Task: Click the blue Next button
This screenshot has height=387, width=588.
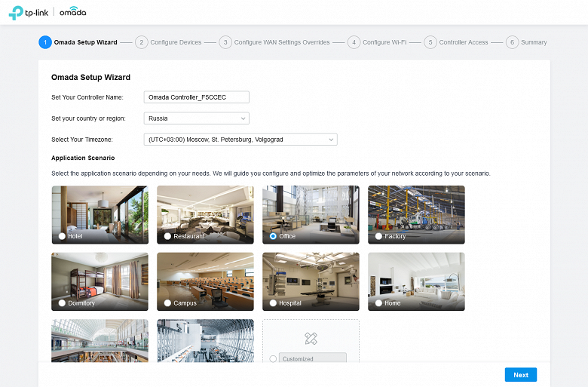Action: [x=520, y=375]
